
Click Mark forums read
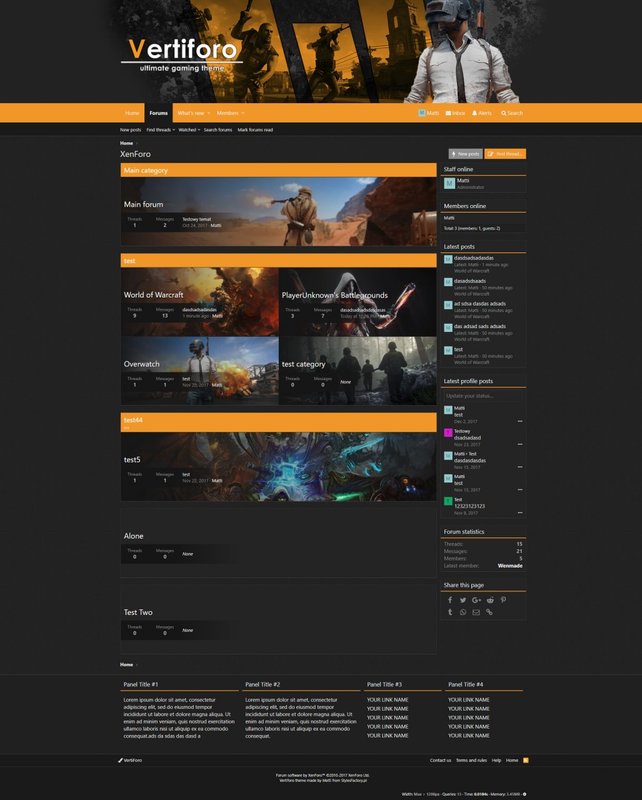pyautogui.click(x=255, y=130)
